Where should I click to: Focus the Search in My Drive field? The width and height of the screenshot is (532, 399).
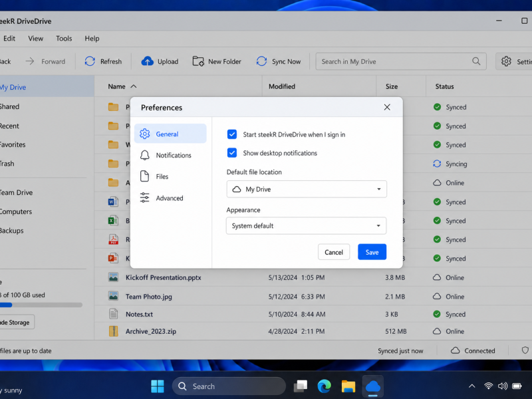click(401, 61)
